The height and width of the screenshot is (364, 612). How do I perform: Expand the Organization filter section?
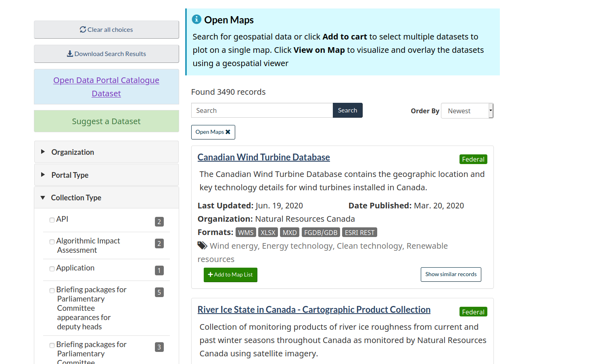pyautogui.click(x=72, y=152)
